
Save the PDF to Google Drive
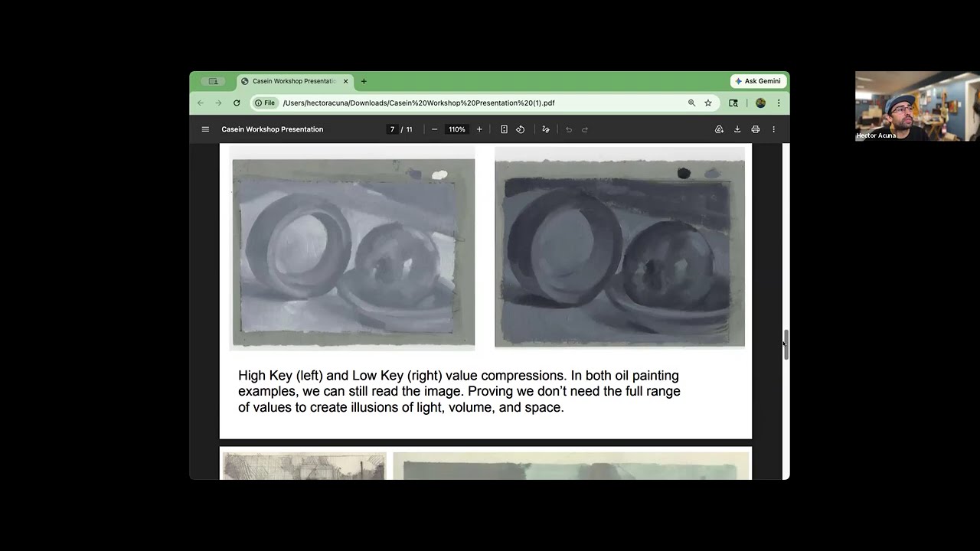coord(719,129)
